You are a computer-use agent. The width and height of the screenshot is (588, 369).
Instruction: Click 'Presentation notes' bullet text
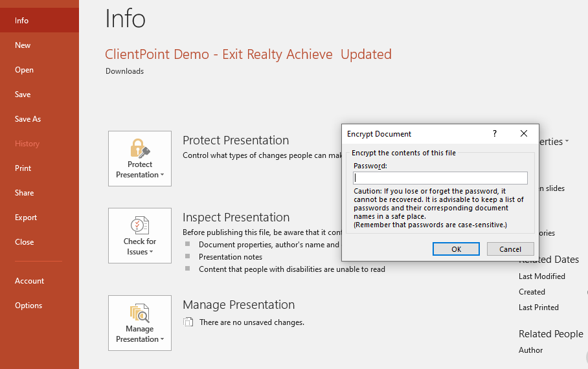(231, 257)
